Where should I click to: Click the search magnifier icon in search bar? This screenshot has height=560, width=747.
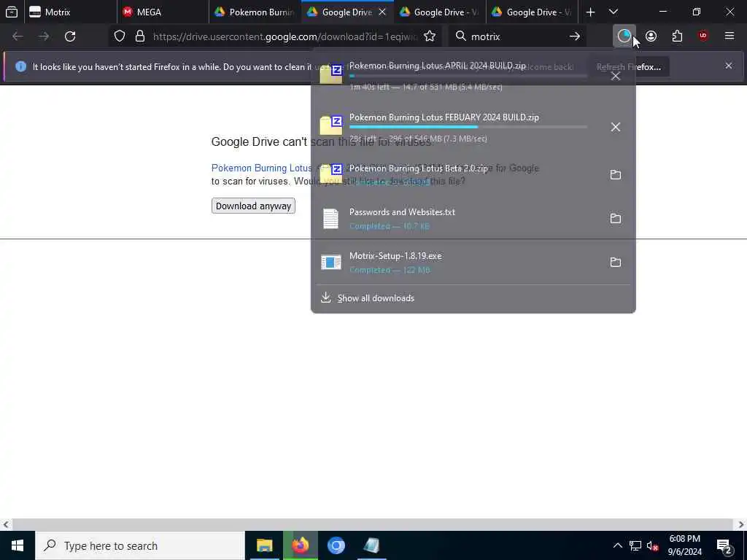tap(460, 36)
